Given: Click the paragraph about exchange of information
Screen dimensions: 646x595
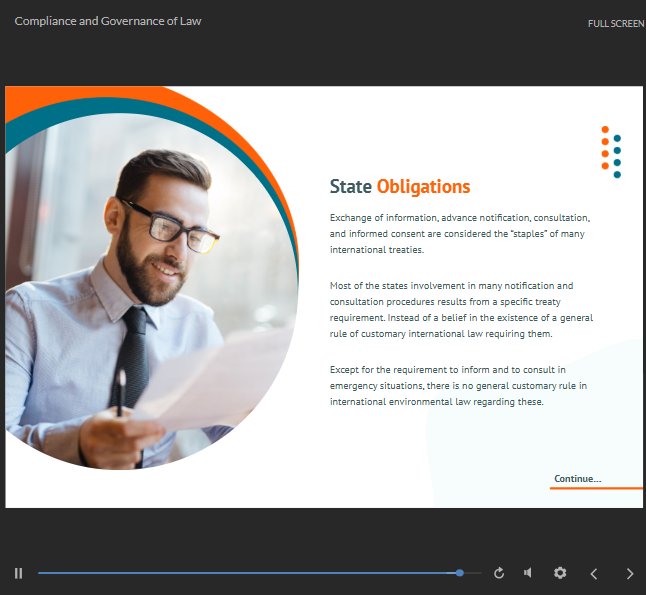Looking at the screenshot, I should tap(460, 233).
